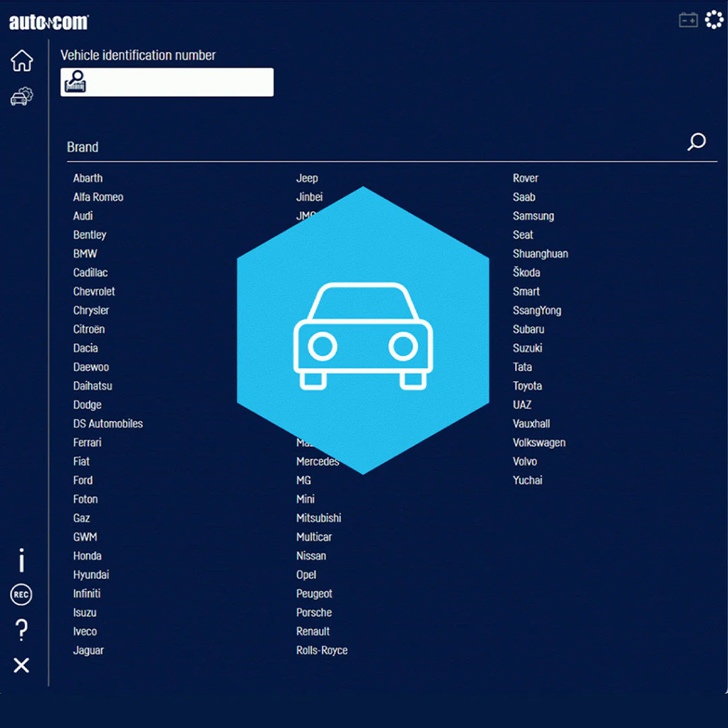The height and width of the screenshot is (728, 728).
Task: Choose BMW in the brand list
Action: click(85, 254)
